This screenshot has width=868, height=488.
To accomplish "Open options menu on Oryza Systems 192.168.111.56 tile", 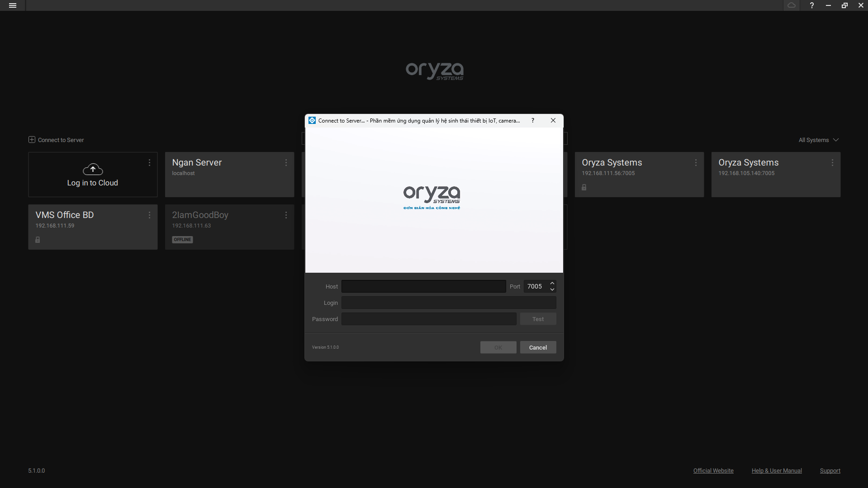I will coord(696,162).
